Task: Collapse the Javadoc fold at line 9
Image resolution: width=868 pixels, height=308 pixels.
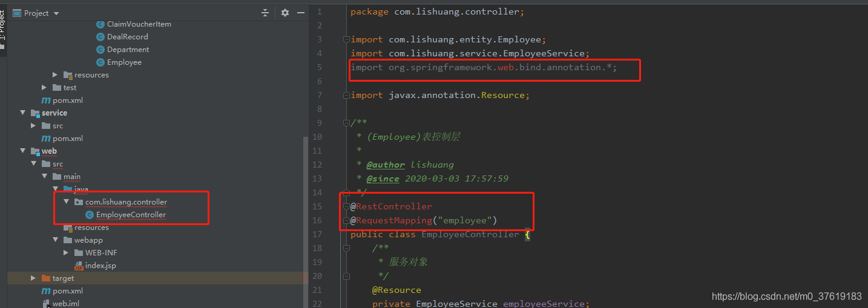Action: [x=346, y=123]
